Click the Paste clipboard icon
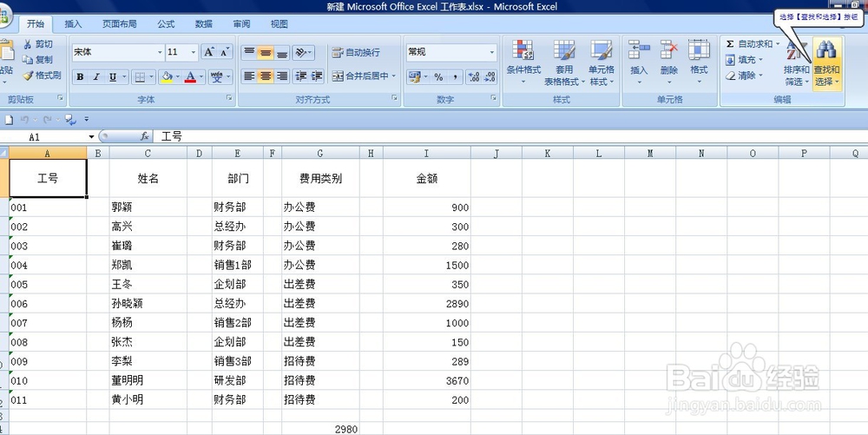This screenshot has width=868, height=435. coord(7,50)
